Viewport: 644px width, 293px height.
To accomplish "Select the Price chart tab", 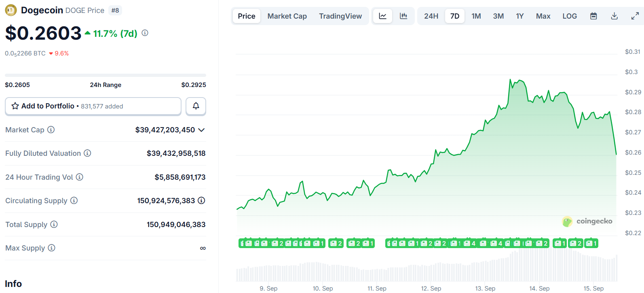I will click(x=247, y=16).
